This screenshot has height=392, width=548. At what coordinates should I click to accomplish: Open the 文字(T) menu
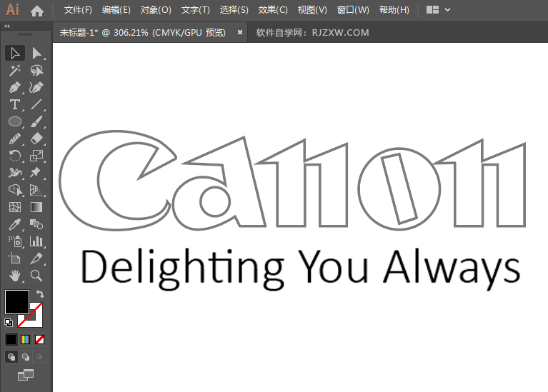click(195, 10)
